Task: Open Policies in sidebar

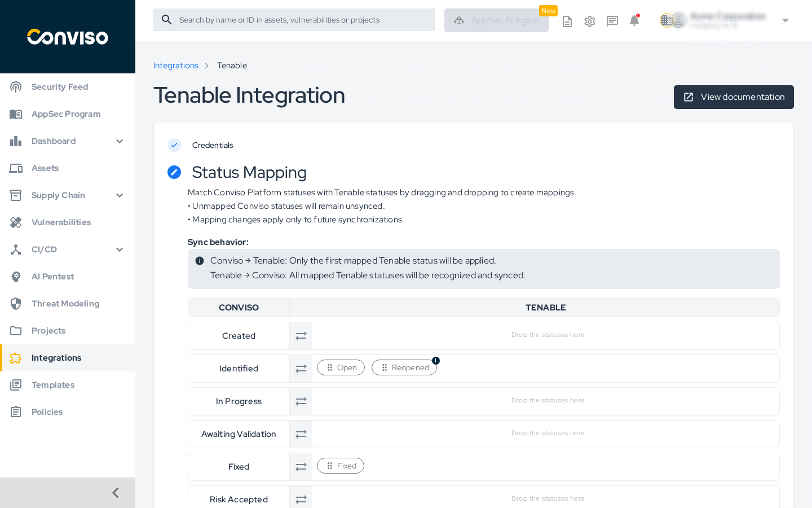Action: (68, 412)
